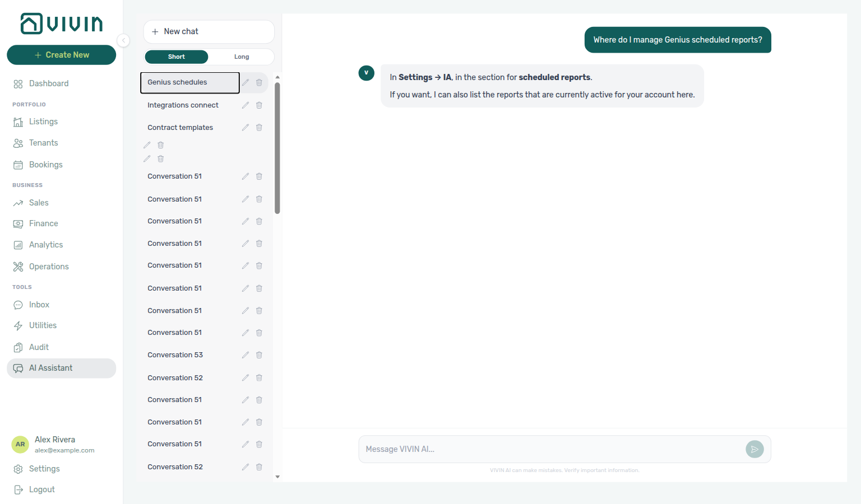Rename the Genius schedules chat with the pencil icon
Viewport: 861px width, 504px height.
coord(246,82)
